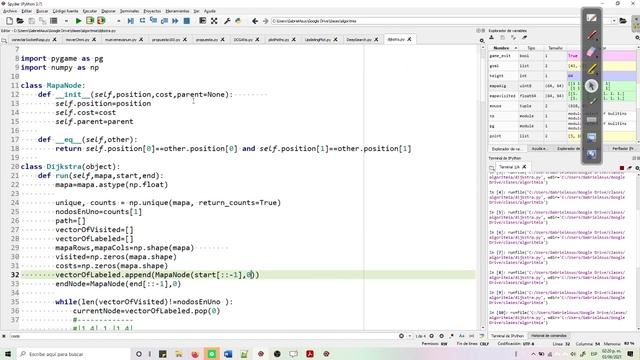Open the Ejecutar menu
The height and width of the screenshot is (360, 640).
(90, 11)
